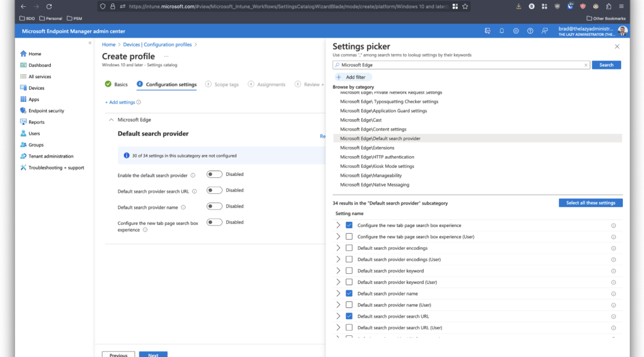
Task: Expand the Default search provider name (User) row
Action: point(338,305)
